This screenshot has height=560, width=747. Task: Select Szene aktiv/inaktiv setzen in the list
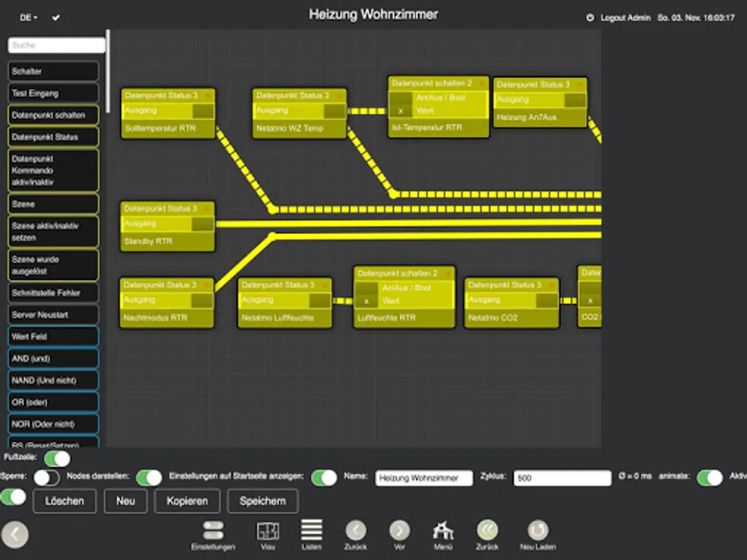pyautogui.click(x=54, y=231)
